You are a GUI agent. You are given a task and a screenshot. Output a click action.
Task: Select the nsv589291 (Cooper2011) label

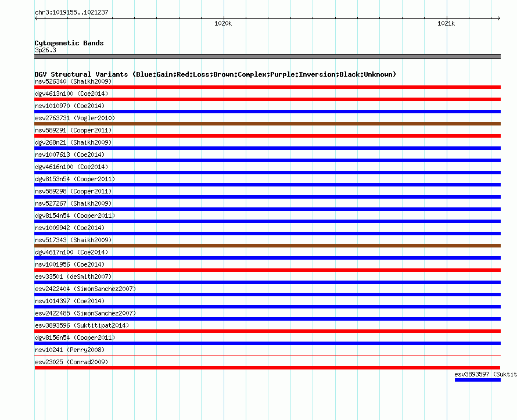pos(73,130)
